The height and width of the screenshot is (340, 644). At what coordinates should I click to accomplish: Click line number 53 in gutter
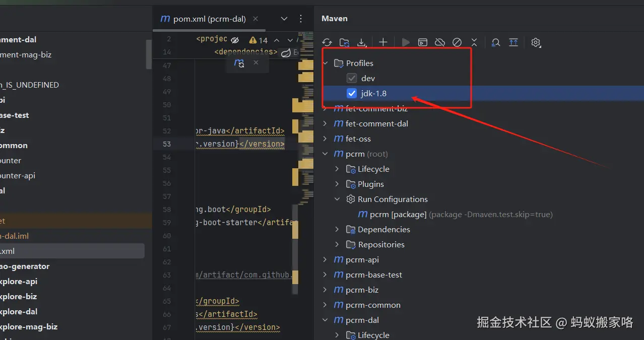167,144
